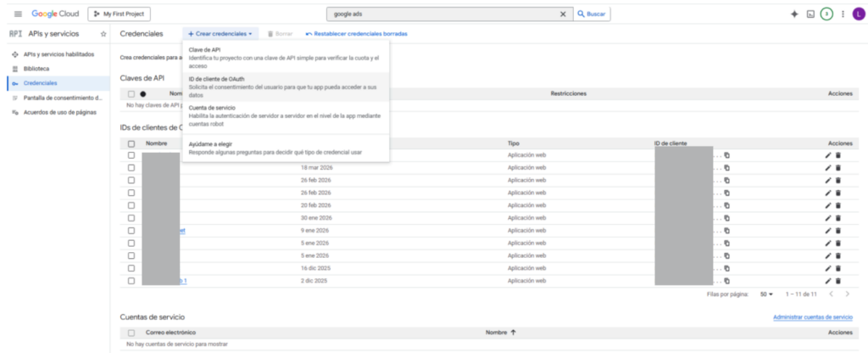Viewport: 868px width, 353px height.
Task: Click Administrar cuentas de servicio link
Action: 812,317
